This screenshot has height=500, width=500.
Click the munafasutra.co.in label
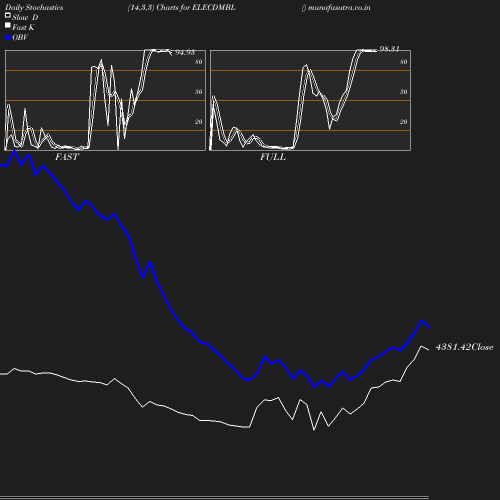click(339, 8)
